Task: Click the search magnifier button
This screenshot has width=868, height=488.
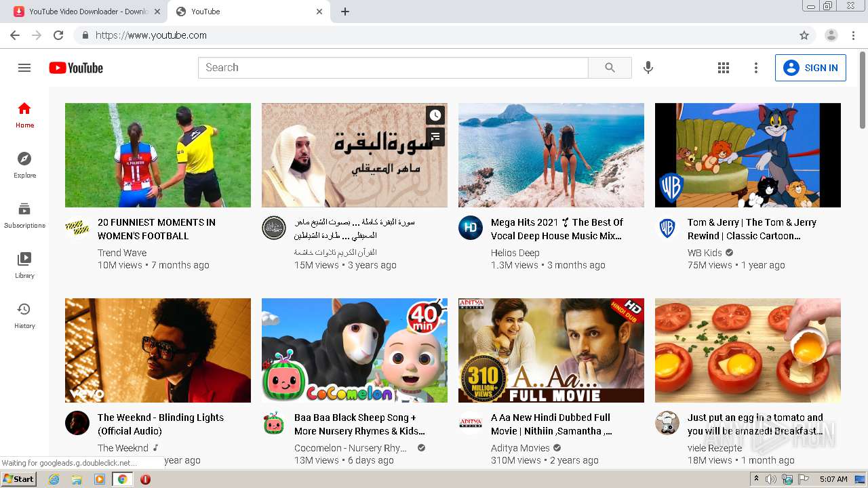Action: tap(610, 68)
